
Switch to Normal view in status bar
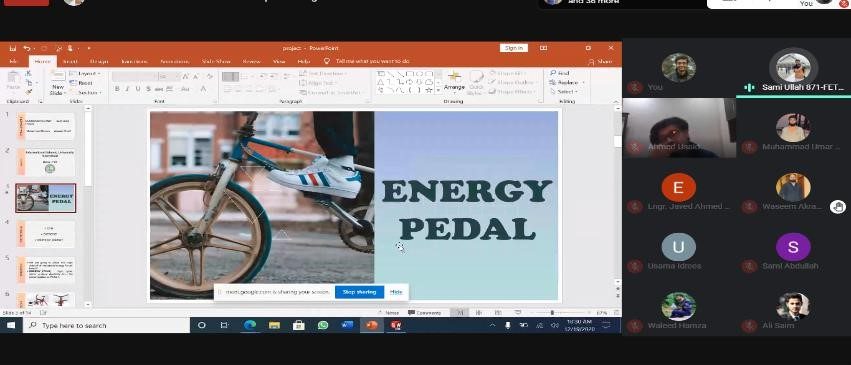[460, 313]
